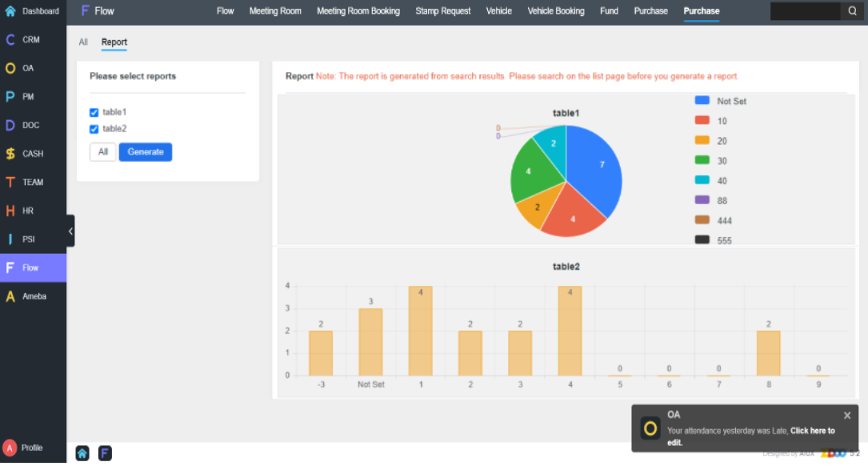Uncheck the table1 report checkbox
868x466 pixels.
pyautogui.click(x=94, y=113)
